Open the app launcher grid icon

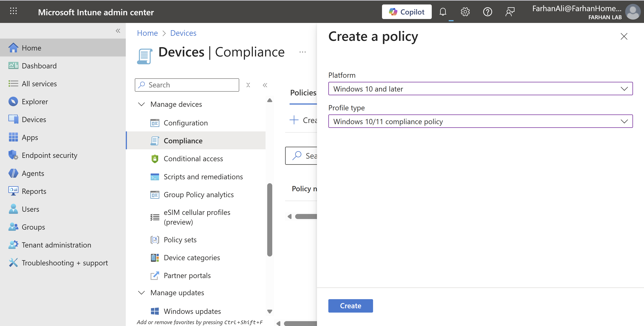13,11
